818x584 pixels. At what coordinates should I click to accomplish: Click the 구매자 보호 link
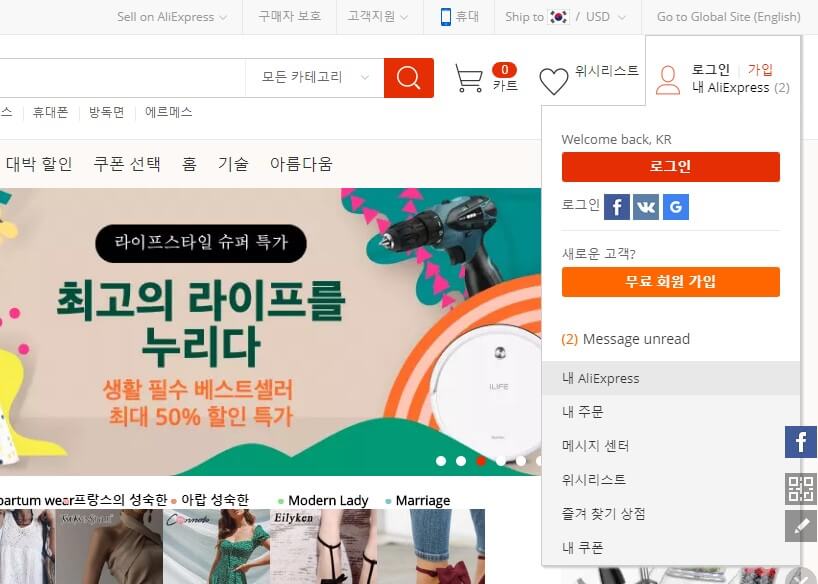(290, 17)
